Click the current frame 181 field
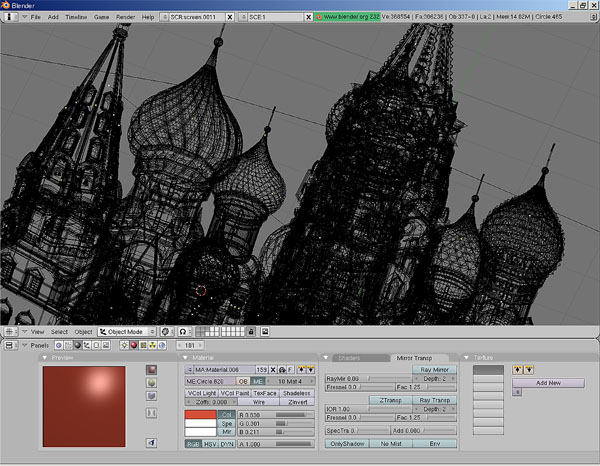600x466 pixels. click(190, 345)
